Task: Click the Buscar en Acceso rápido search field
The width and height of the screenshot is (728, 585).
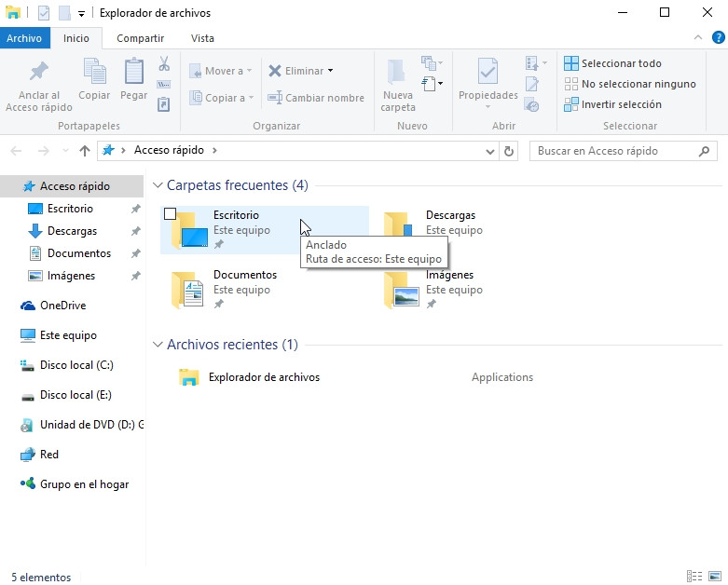Action: [615, 151]
